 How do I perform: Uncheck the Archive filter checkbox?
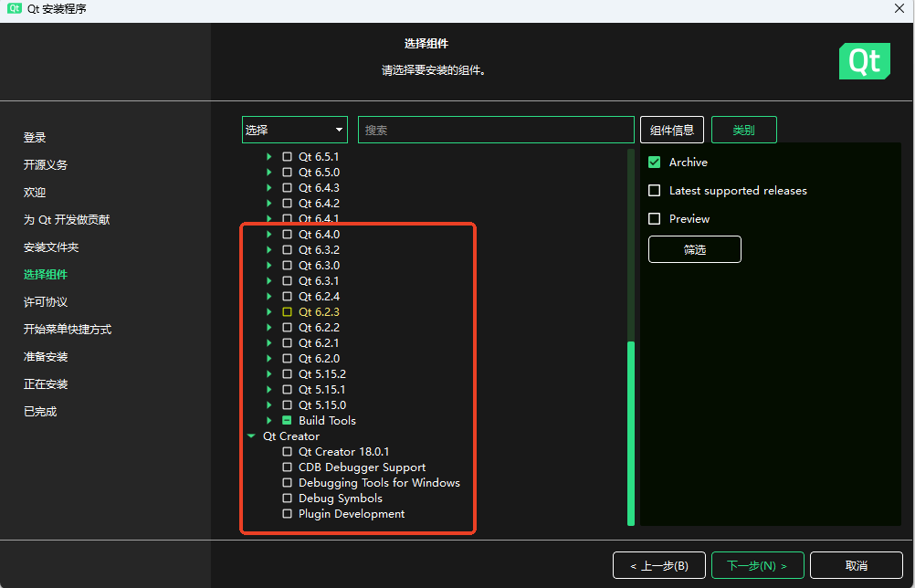pos(654,163)
